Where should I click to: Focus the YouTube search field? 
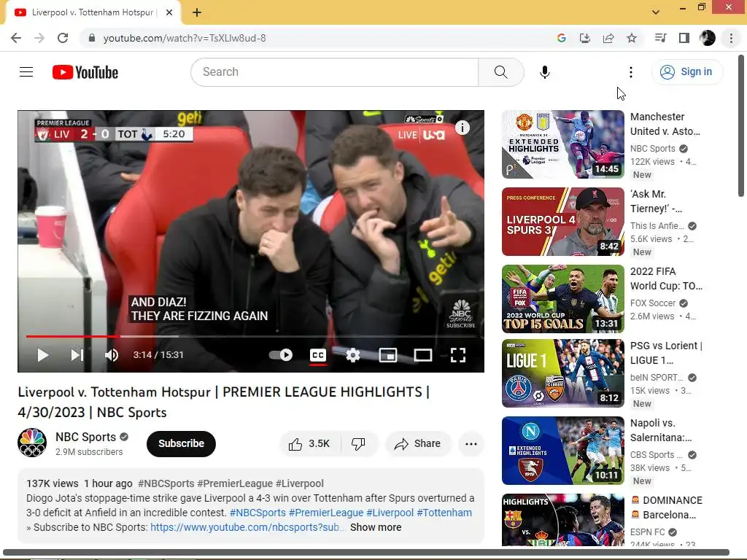334,72
